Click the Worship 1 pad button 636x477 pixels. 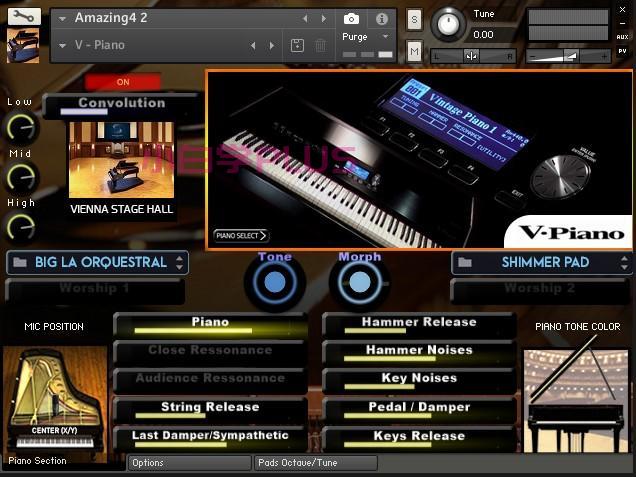95,291
